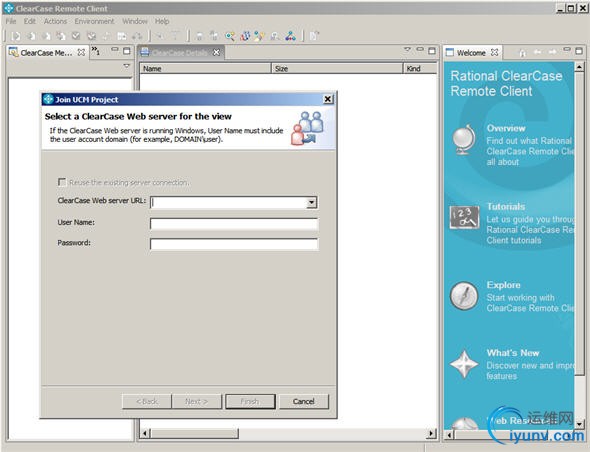Open the Overview link in Welcome
This screenshot has width=590, height=452.
(x=506, y=128)
